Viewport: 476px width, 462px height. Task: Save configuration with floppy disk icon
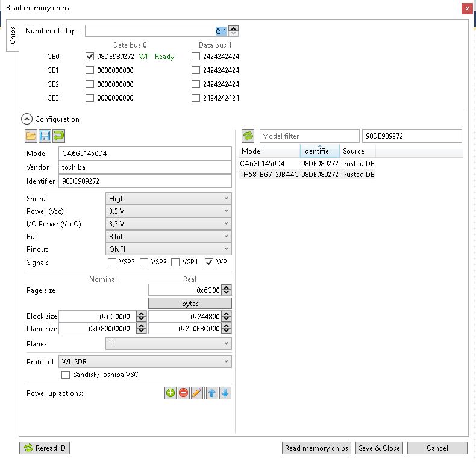click(x=45, y=136)
